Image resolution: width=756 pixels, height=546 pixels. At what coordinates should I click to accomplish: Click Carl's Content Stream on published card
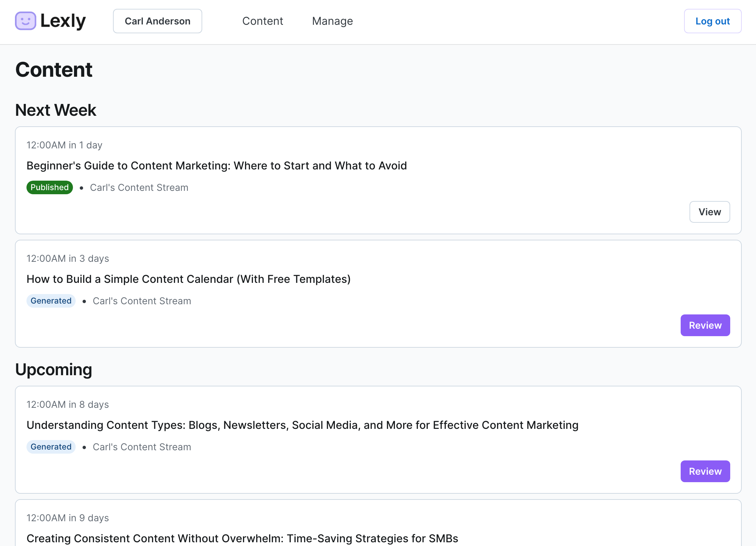point(139,187)
